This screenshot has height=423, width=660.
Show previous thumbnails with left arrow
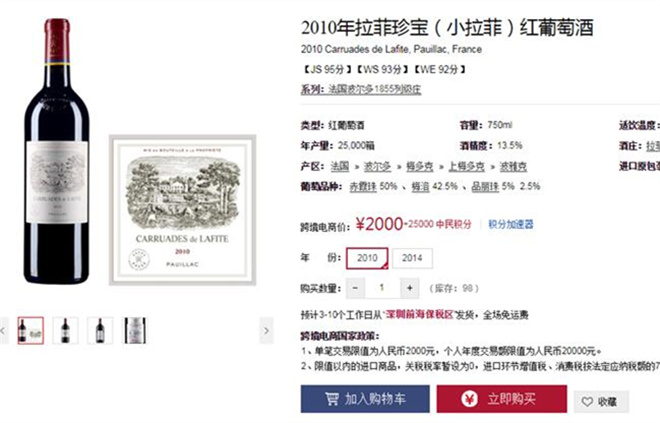(3, 331)
